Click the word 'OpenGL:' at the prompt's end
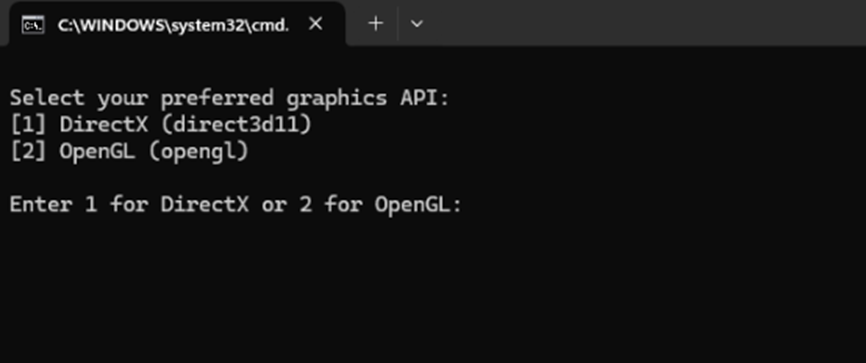 (x=418, y=205)
